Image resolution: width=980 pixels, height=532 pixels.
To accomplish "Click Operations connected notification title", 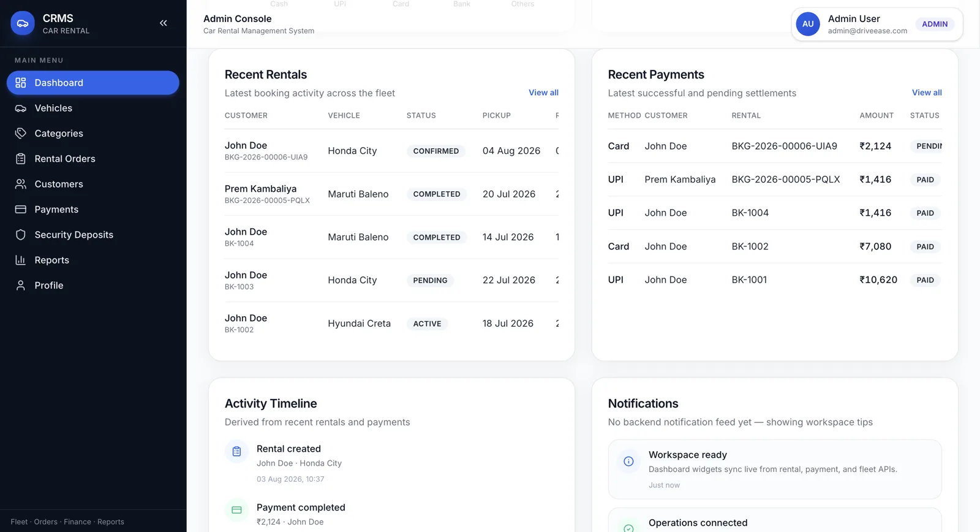I will 698,523.
